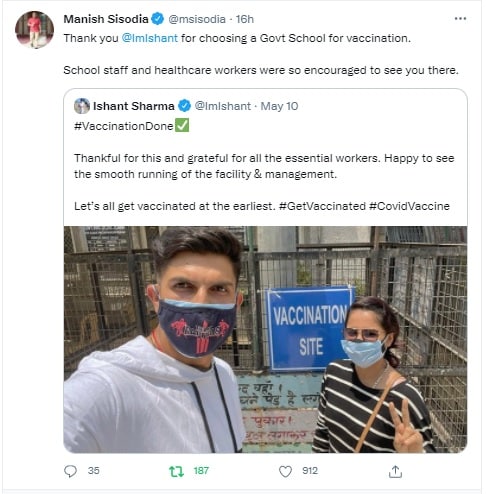Click Manish Sisodia's verified badge
487x494 pixels.
158,19
